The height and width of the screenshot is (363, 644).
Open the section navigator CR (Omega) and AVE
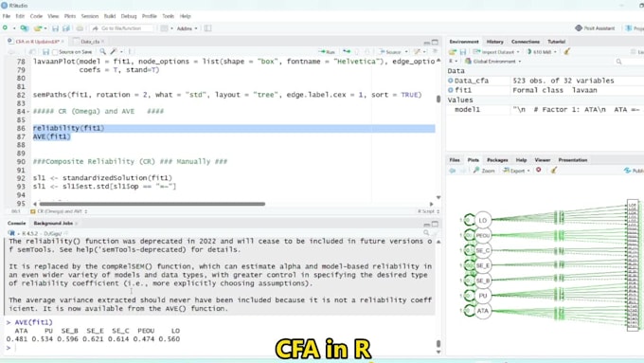(x=59, y=211)
